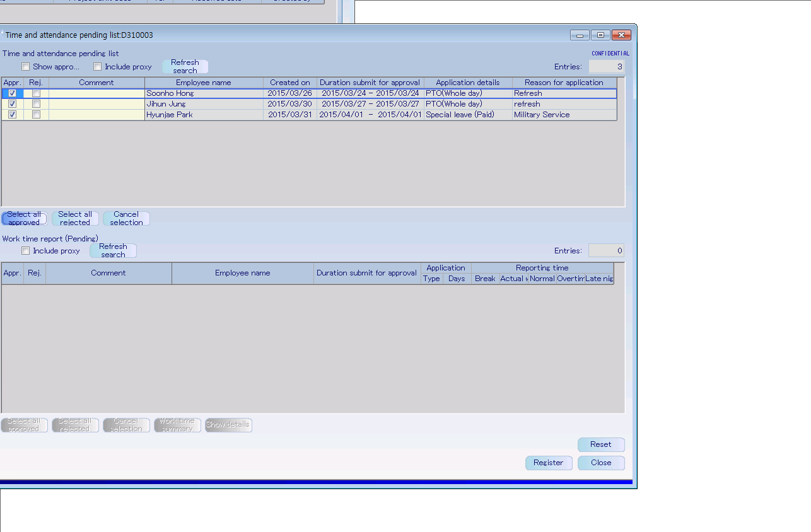Screen dimensions: 811x532
Task: Click the active Select all approved button
Action: coord(24,219)
